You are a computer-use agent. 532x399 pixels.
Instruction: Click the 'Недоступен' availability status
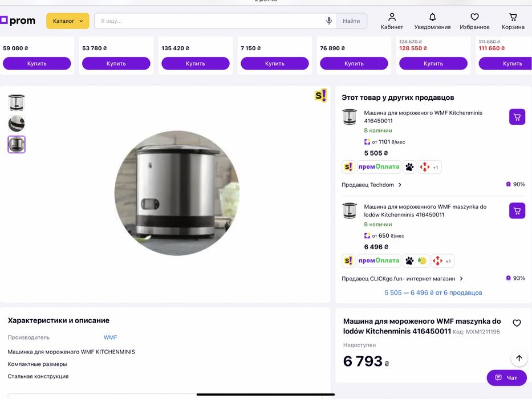pos(359,345)
